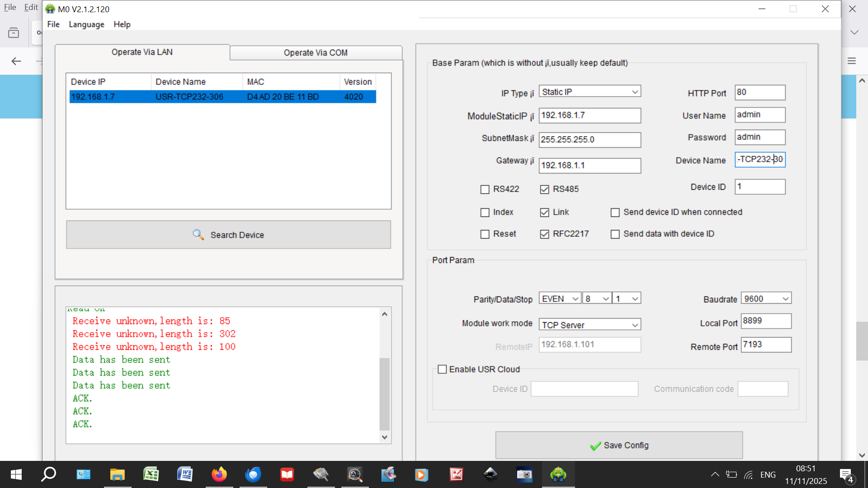The image size is (868, 488).
Task: Open File Explorer from taskbar
Action: coord(117,474)
